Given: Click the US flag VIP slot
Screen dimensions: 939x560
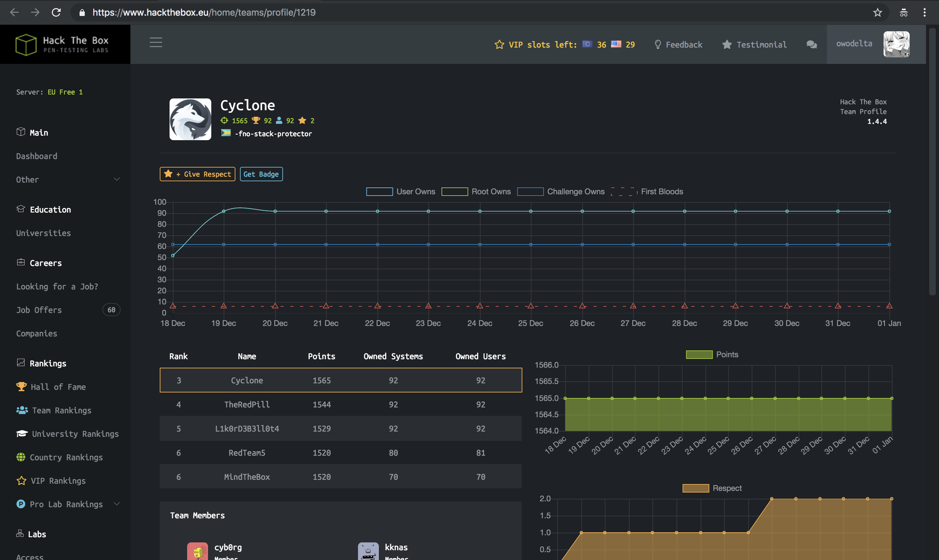Looking at the screenshot, I should pyautogui.click(x=616, y=44).
